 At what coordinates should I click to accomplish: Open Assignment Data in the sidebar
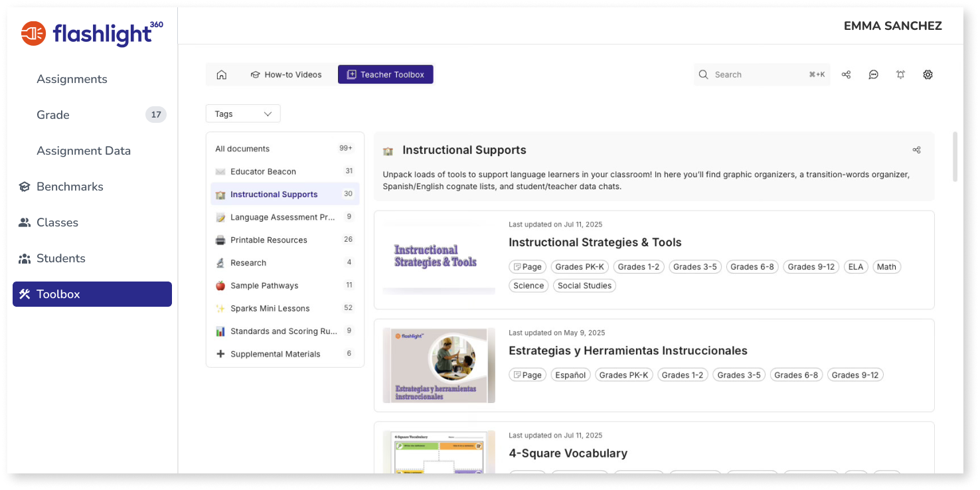[x=84, y=151]
